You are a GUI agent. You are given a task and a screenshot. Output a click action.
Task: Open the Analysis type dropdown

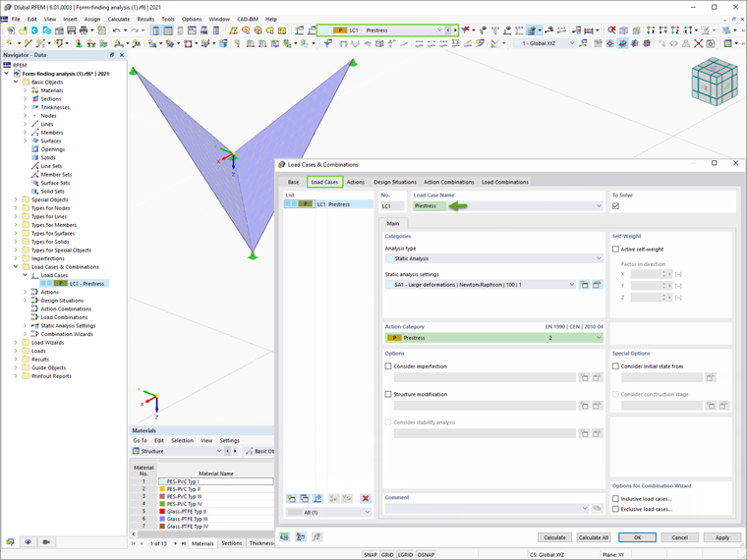click(494, 258)
